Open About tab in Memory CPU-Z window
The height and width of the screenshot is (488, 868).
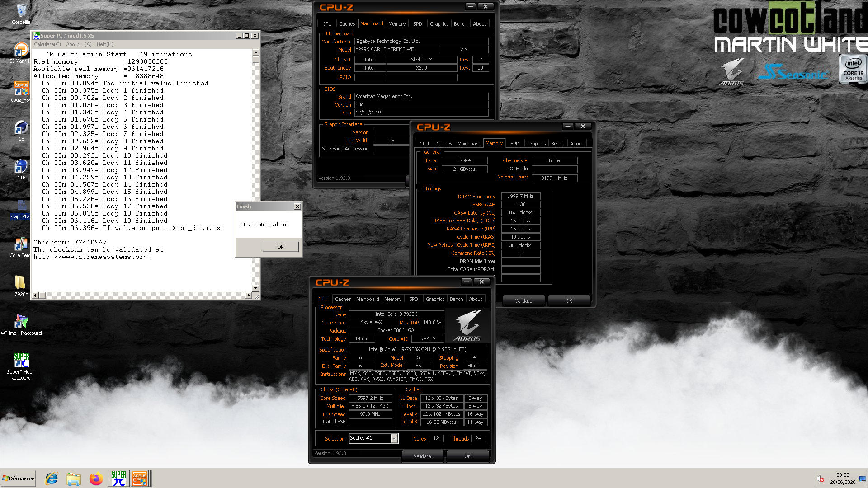(x=576, y=144)
